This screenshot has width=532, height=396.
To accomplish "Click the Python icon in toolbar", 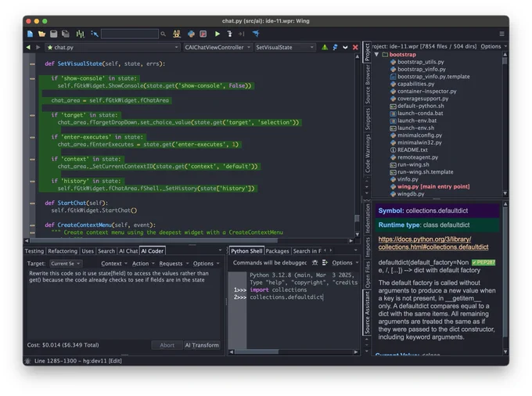I will [x=191, y=34].
